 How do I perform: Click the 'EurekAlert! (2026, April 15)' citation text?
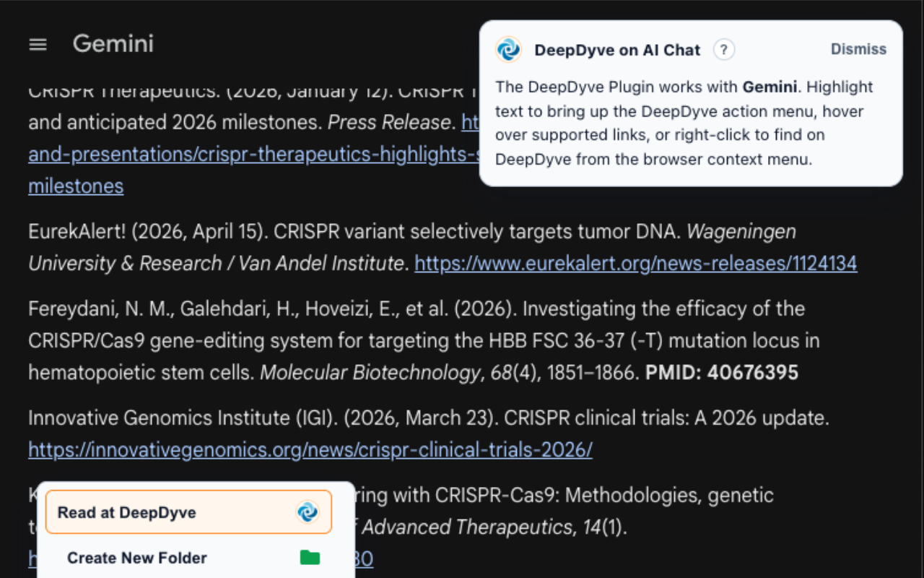click(x=148, y=232)
